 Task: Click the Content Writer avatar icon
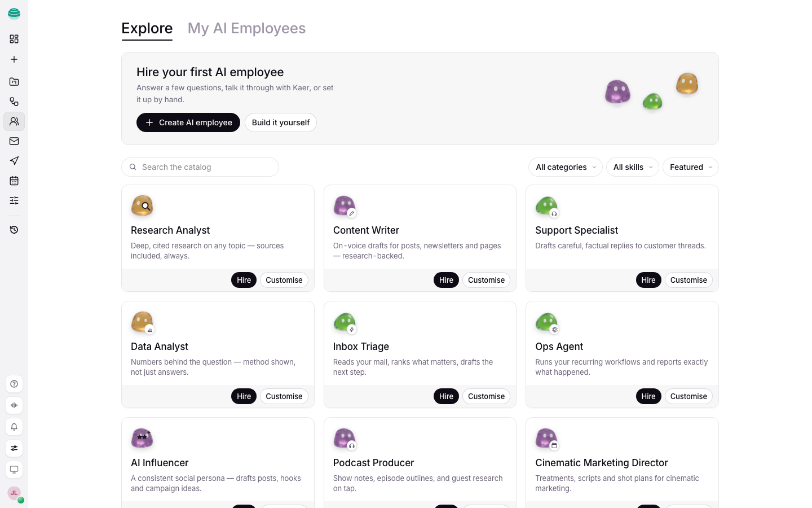[x=345, y=206]
